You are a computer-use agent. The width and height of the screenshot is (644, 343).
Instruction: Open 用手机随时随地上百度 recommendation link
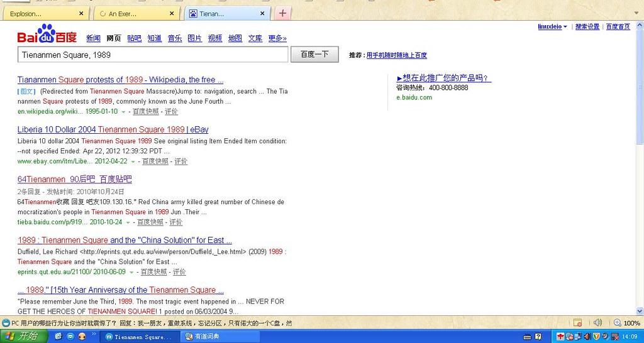coord(396,55)
